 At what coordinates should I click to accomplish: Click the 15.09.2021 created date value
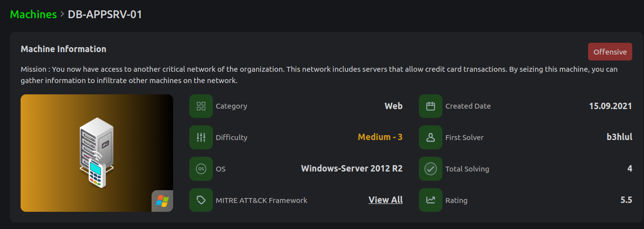(x=610, y=106)
